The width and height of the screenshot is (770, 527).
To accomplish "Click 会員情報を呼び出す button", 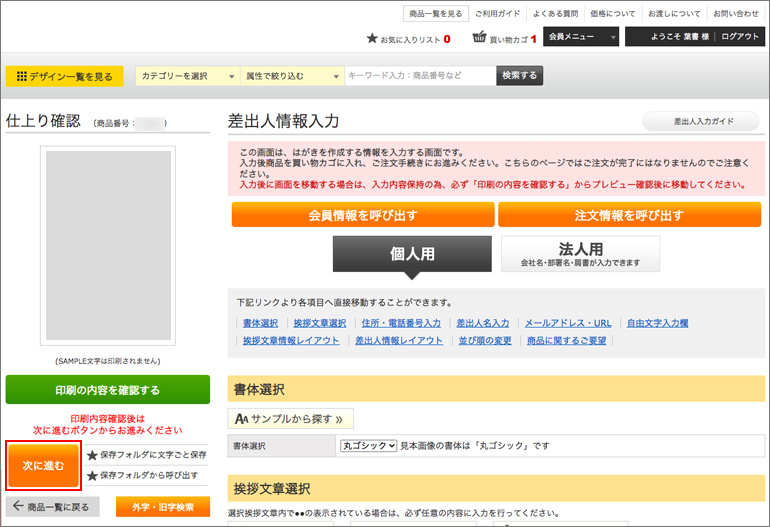I will (363, 215).
